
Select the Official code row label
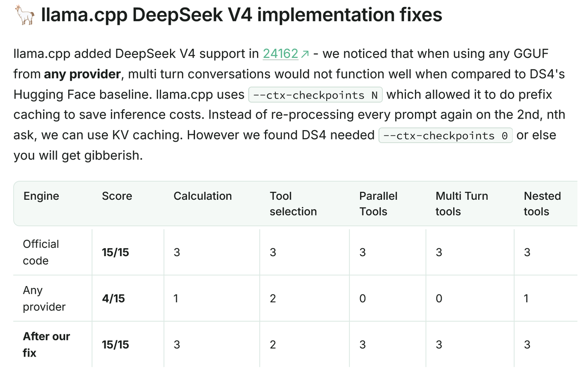pyautogui.click(x=41, y=252)
